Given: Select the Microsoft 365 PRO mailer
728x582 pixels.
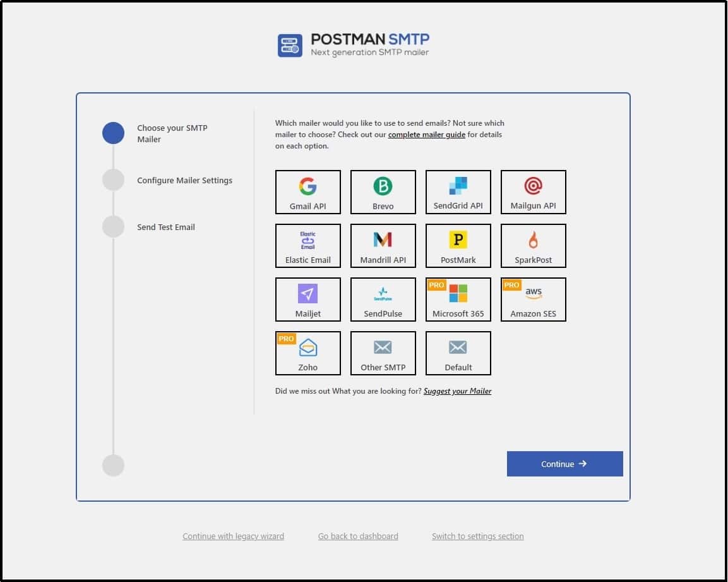Looking at the screenshot, I should point(458,299).
